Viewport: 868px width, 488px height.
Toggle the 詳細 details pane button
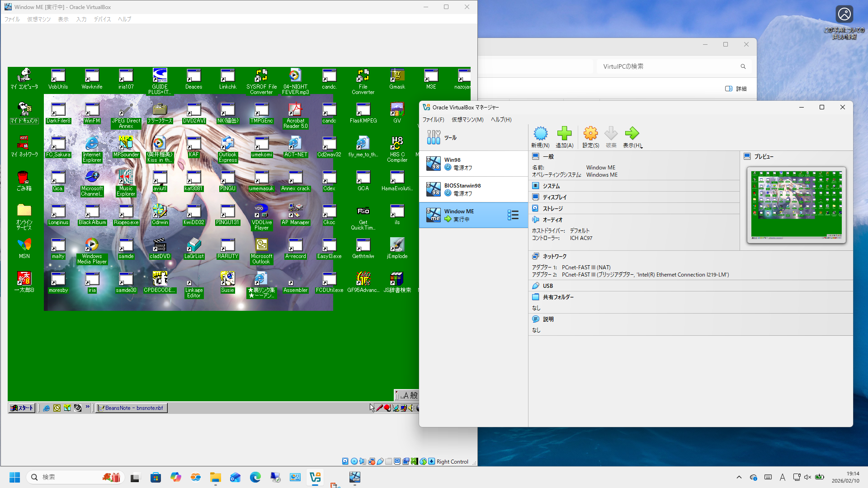tap(736, 89)
